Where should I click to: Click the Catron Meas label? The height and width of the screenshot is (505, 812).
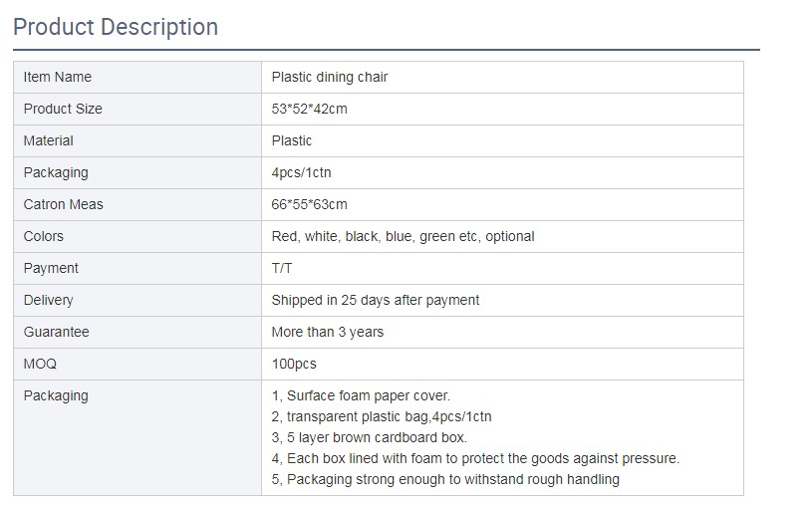(64, 204)
